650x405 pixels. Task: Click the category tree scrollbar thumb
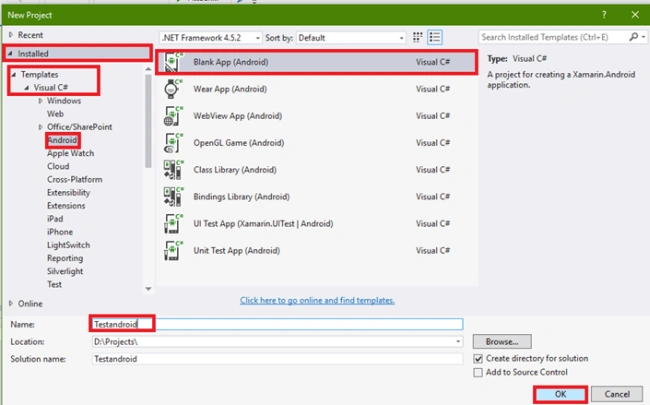click(148, 121)
